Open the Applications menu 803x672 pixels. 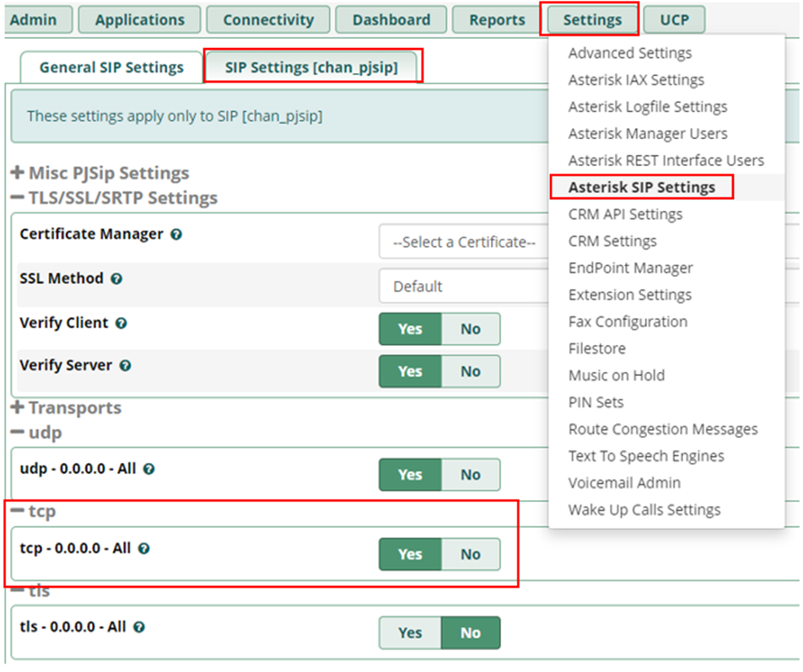[x=140, y=20]
